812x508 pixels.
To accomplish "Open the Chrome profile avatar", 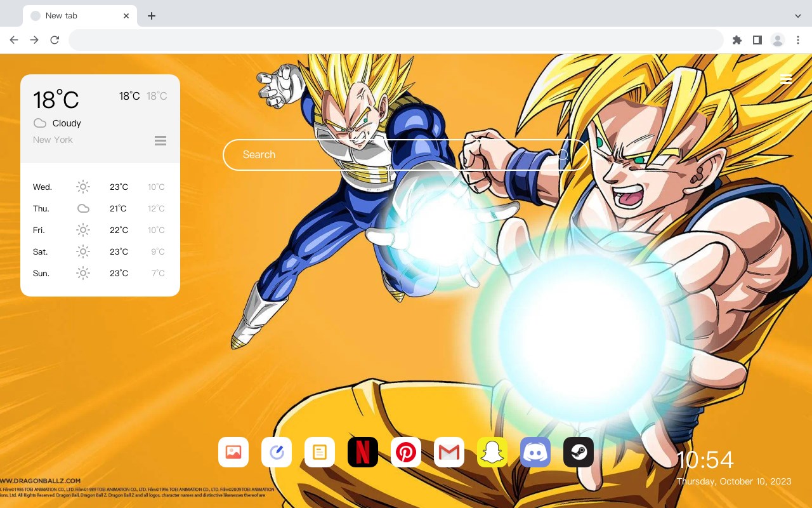I will [777, 40].
